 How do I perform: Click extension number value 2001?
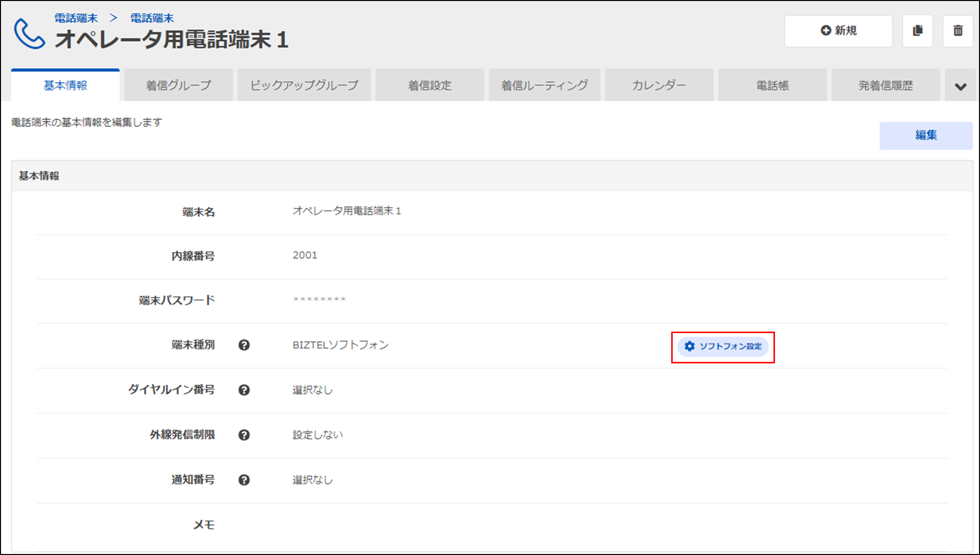coord(305,255)
